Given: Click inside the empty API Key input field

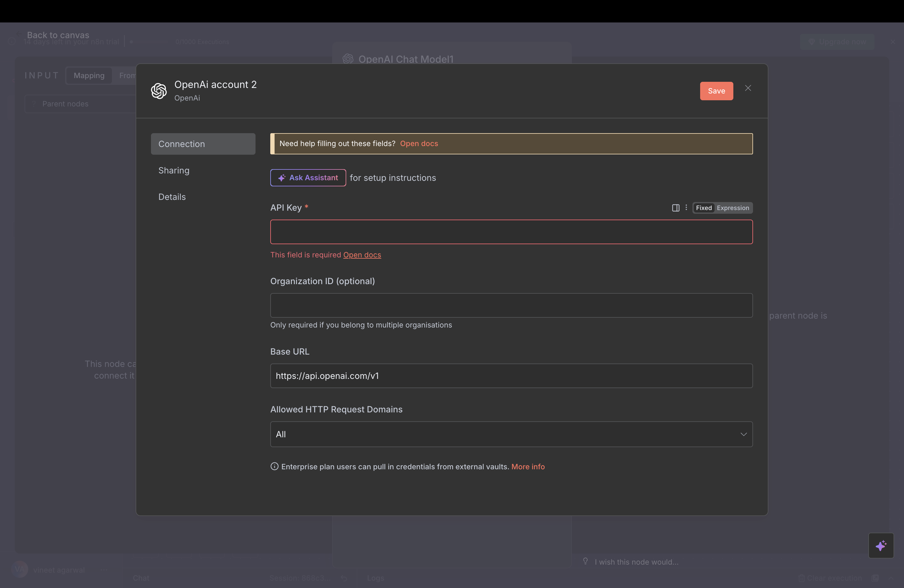Looking at the screenshot, I should [511, 232].
